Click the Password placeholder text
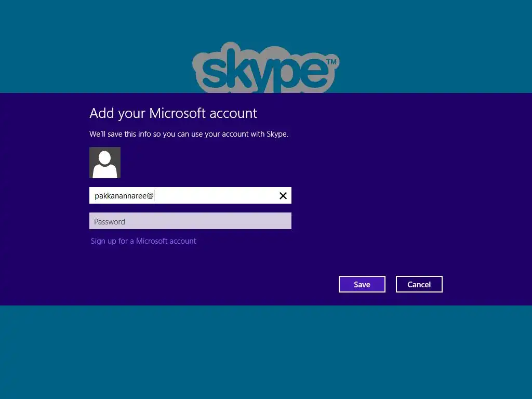The width and height of the screenshot is (532, 399). coord(110,221)
